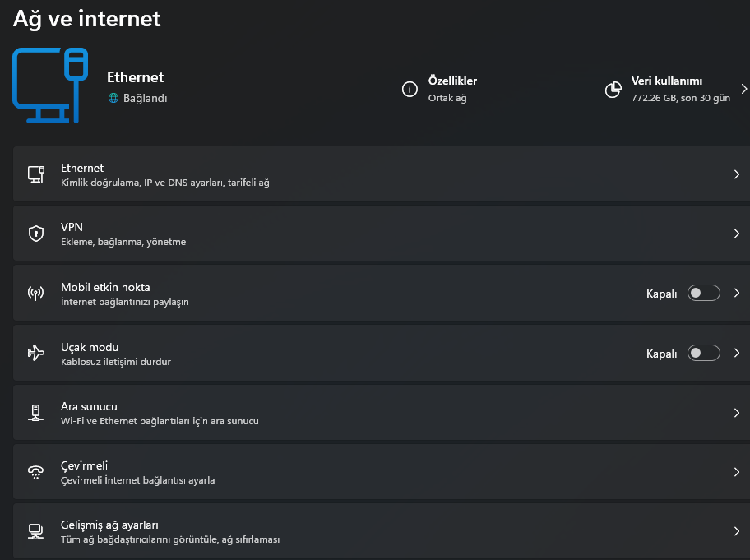Click the Bağlandı connection status text

click(x=145, y=98)
